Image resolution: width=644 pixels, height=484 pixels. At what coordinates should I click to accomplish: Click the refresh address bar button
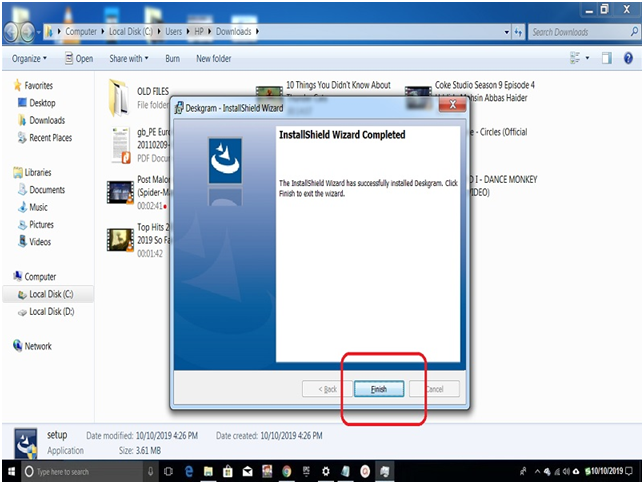coord(518,32)
